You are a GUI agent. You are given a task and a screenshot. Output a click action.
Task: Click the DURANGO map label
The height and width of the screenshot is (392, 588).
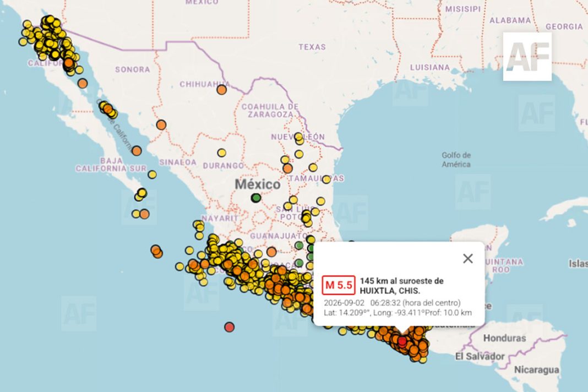point(224,165)
